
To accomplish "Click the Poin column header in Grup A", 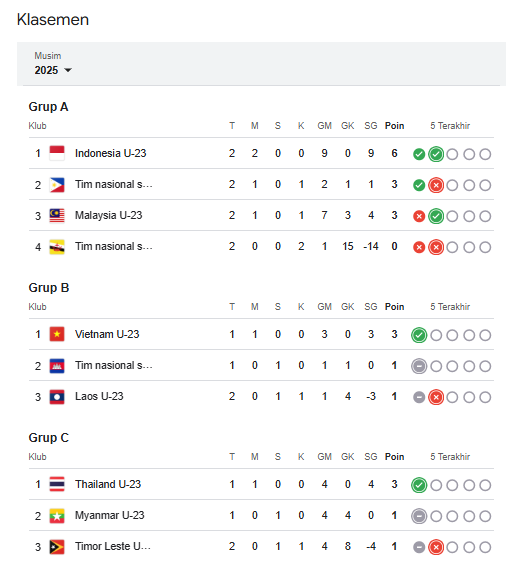I will 394,126.
